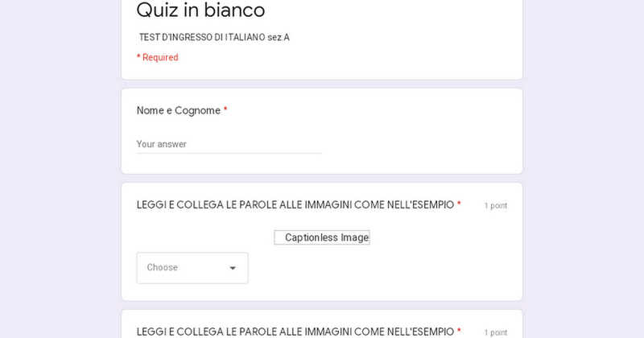This screenshot has height=338, width=644.
Task: Click the "Captionless Image" placeholder
Action: [x=322, y=237]
